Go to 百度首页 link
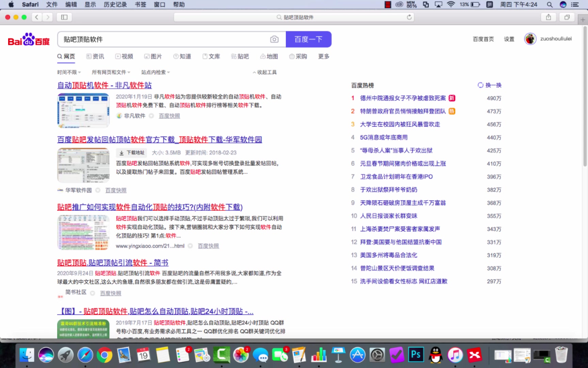Image resolution: width=588 pixels, height=368 pixels. 483,39
